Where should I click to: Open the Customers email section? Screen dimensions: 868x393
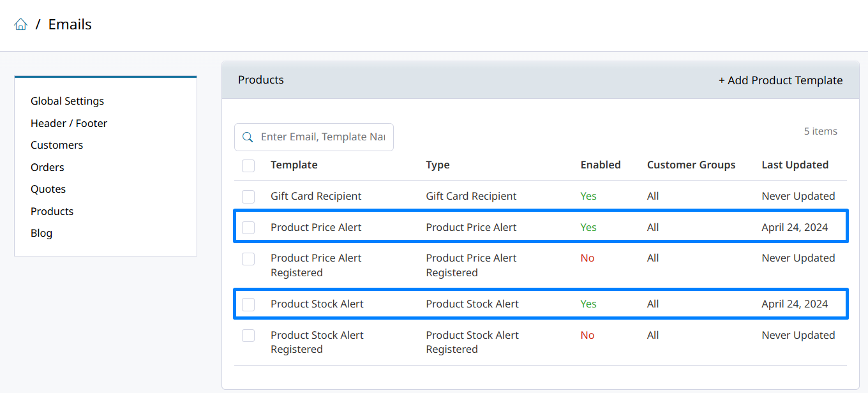tap(57, 145)
